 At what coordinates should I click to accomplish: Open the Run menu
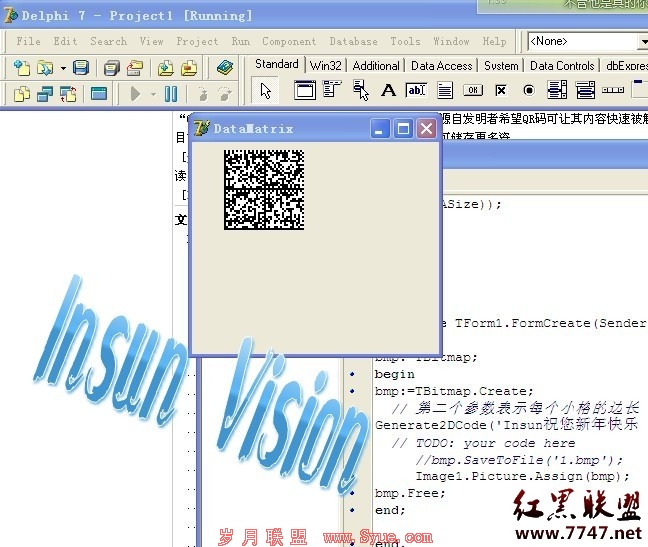tap(241, 41)
